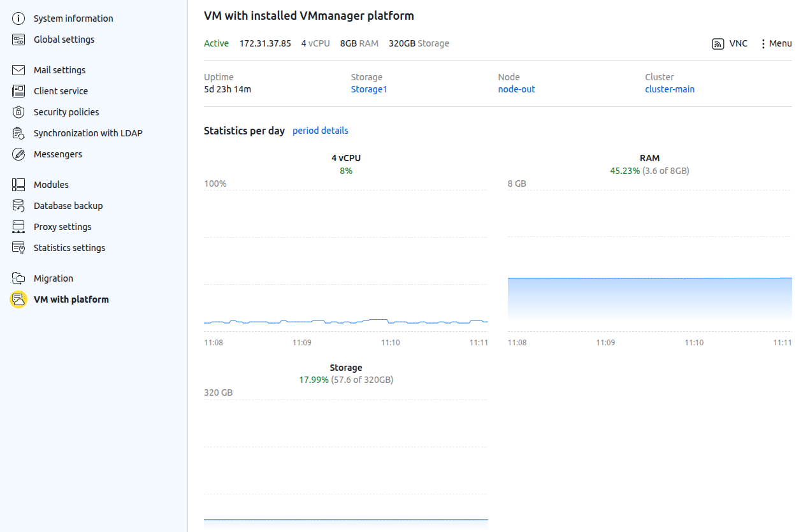The image size is (801, 532).
Task: Open the cluster-main cluster link
Action: click(x=670, y=89)
